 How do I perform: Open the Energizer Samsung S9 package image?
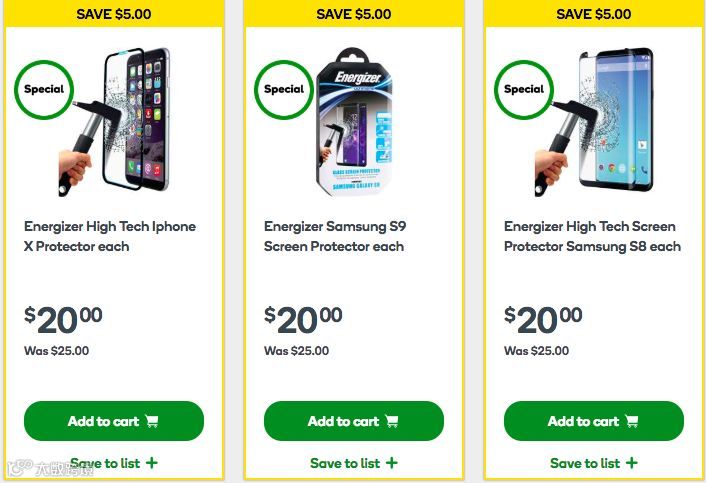tap(354, 122)
